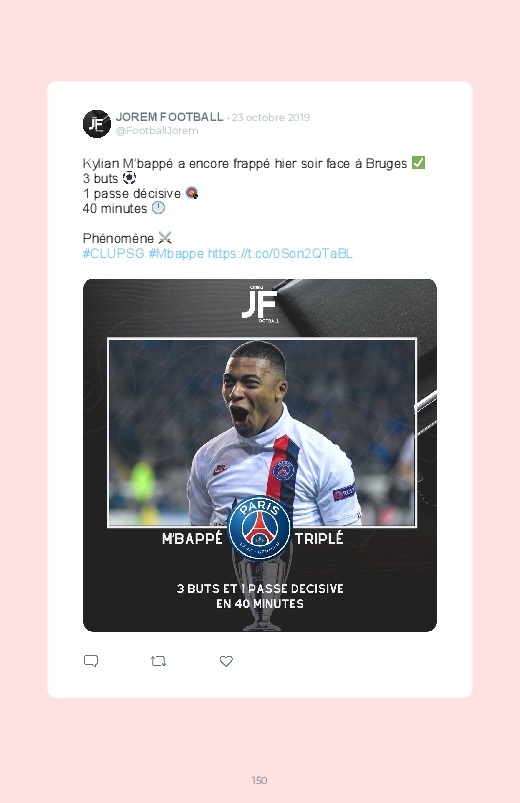Click the M'BAPPÉ TRIPLÉ caption

(x=253, y=539)
